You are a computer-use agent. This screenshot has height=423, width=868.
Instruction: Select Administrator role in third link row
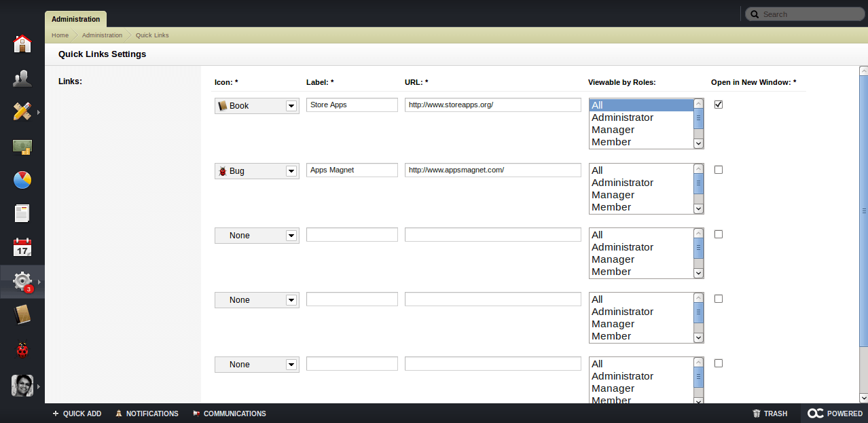[641, 247]
